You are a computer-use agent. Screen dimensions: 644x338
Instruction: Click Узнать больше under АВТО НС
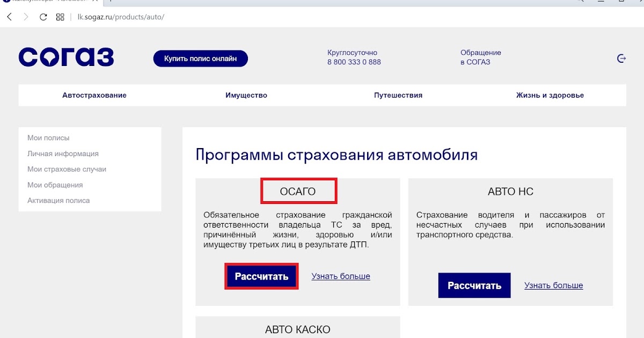pyautogui.click(x=553, y=285)
